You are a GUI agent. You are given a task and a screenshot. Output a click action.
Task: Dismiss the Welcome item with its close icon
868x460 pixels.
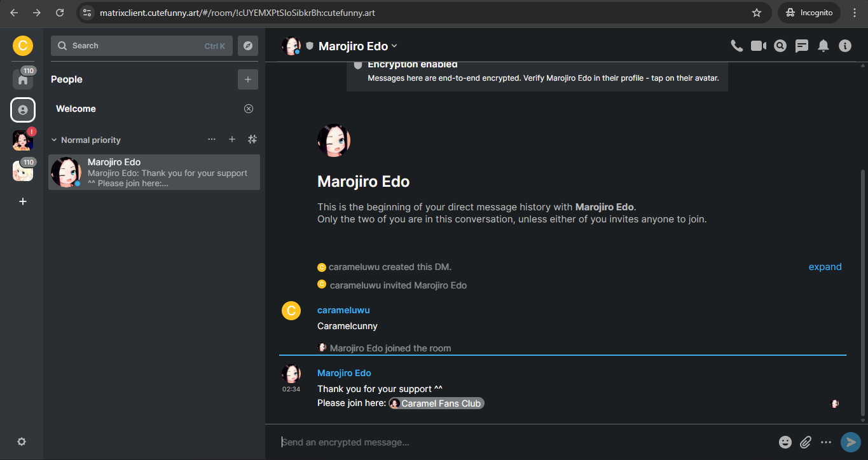tap(249, 109)
